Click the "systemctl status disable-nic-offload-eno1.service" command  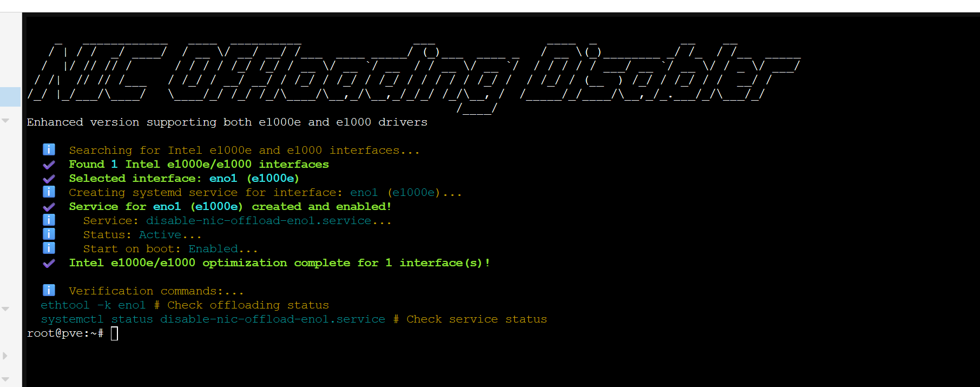[x=213, y=319]
